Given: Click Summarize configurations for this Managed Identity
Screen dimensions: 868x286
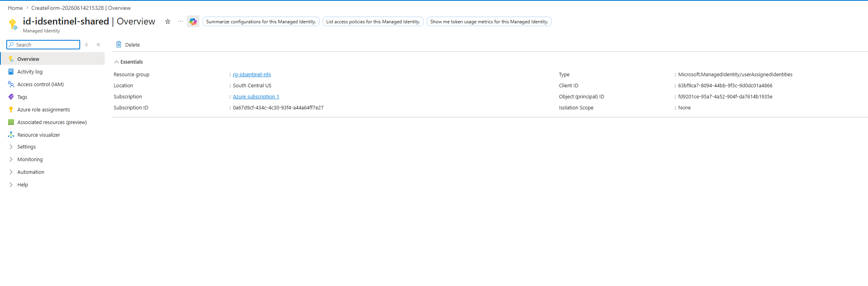Looking at the screenshot, I should [x=261, y=21].
